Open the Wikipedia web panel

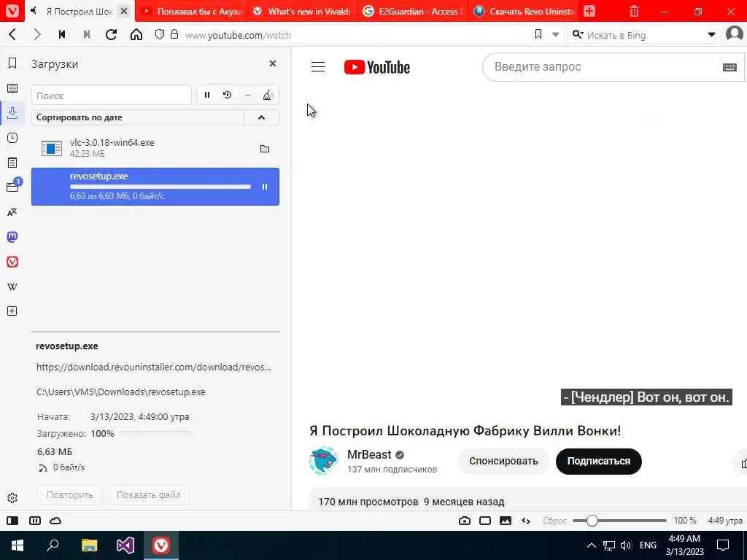12,287
